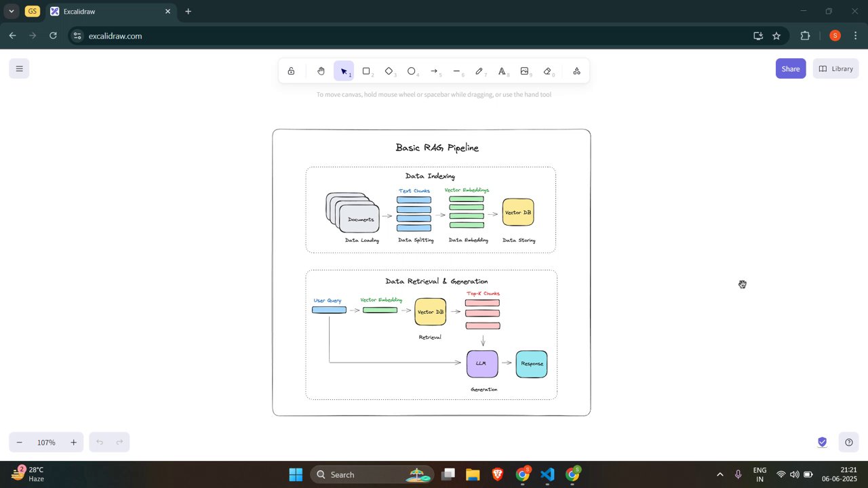The width and height of the screenshot is (868, 488).
Task: Click the Basic RAG Pipeline title text
Action: coord(437,147)
